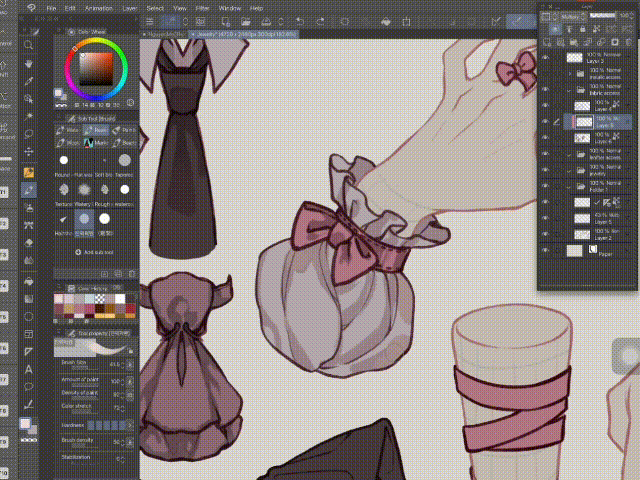Select the Ruler tool
This screenshot has height=480, width=640.
[x=28, y=351]
